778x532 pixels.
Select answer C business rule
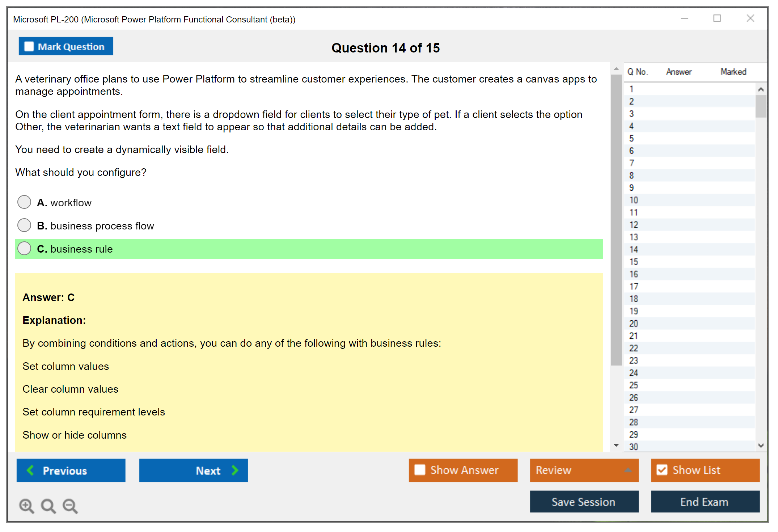click(24, 248)
